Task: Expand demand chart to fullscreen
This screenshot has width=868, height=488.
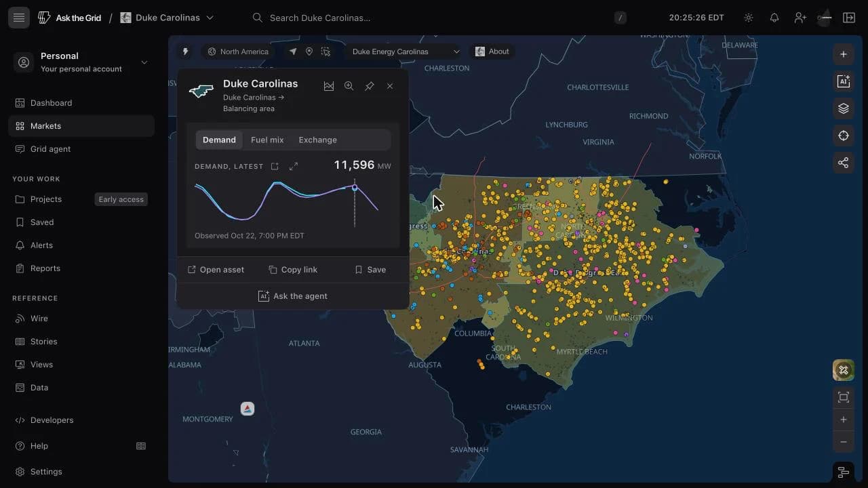Action: click(x=294, y=166)
